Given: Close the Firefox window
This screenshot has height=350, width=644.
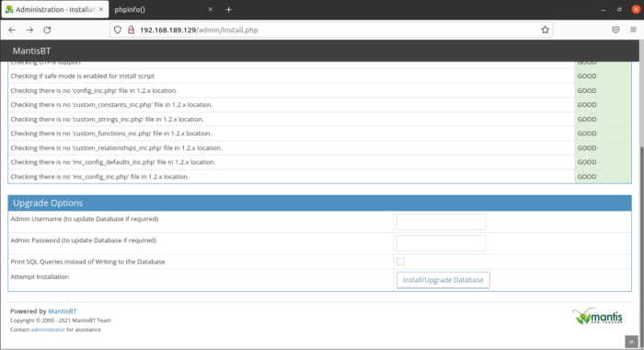Looking at the screenshot, I should [636, 9].
